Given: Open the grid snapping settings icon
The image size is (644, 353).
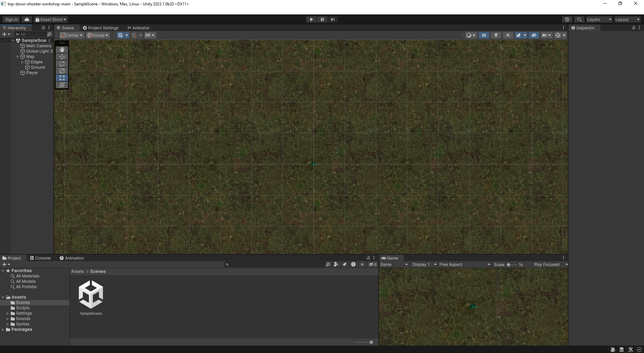Looking at the screenshot, I should [135, 35].
